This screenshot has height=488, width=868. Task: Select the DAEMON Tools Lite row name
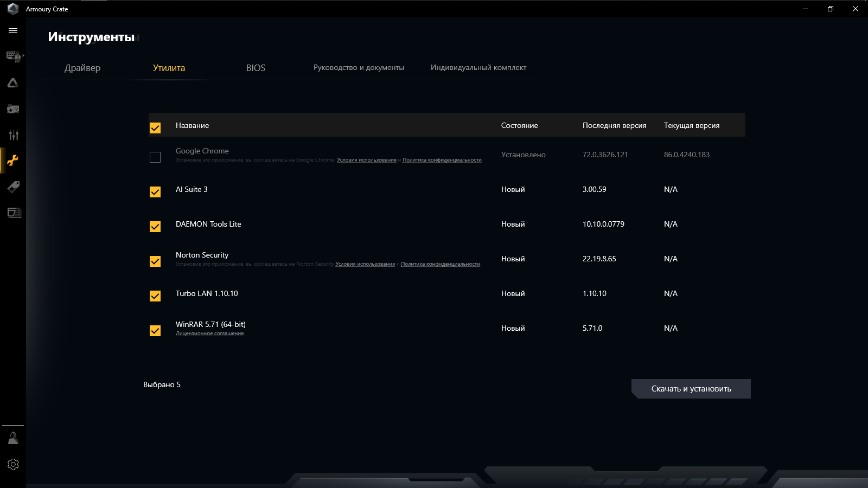(208, 224)
